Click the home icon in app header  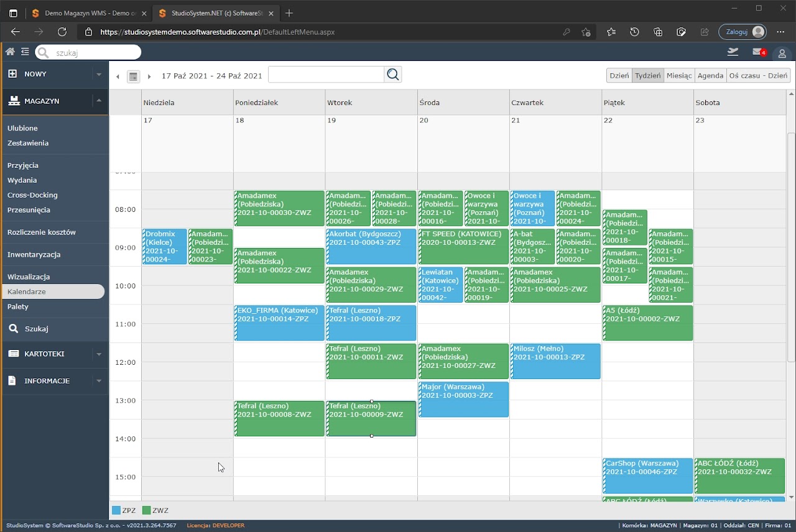(10, 52)
